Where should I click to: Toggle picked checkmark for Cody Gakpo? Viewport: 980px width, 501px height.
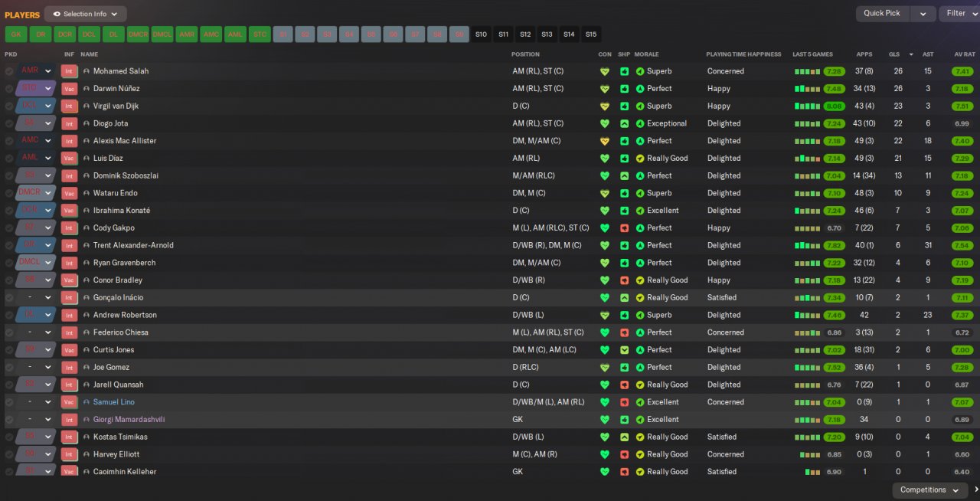(9, 228)
